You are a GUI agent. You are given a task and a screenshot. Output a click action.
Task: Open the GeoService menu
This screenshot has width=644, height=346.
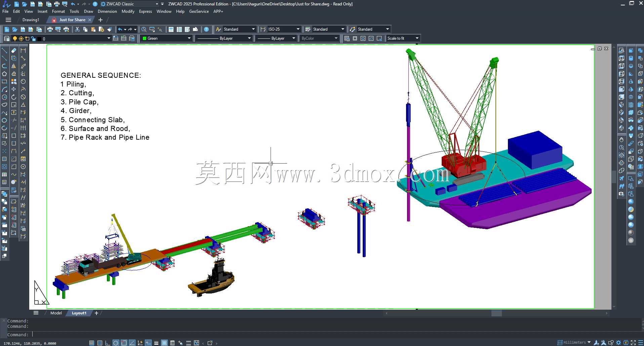tap(199, 11)
